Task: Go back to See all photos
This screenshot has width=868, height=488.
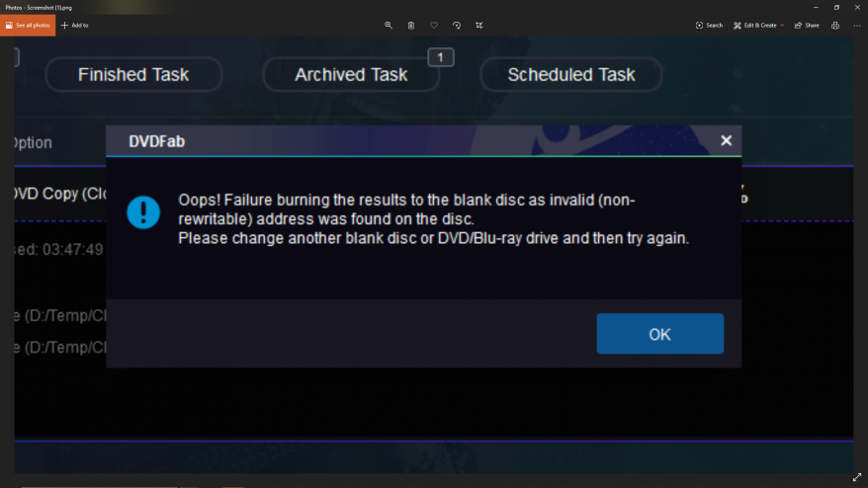Action: click(28, 25)
